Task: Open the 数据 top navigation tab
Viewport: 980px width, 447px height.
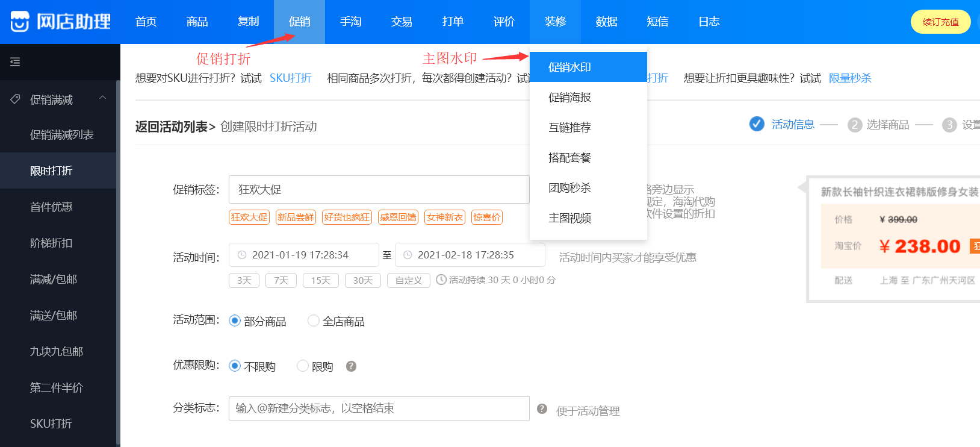Action: pyautogui.click(x=606, y=22)
